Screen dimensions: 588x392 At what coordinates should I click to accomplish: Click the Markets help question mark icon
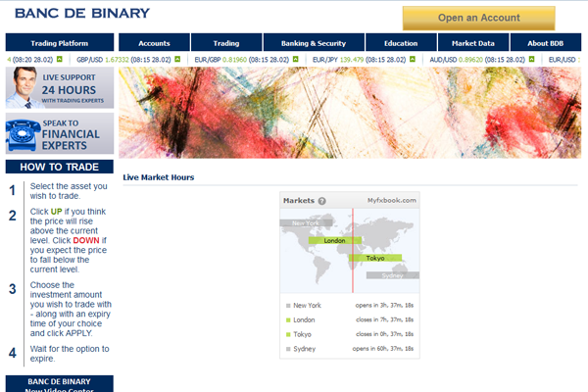[321, 201]
